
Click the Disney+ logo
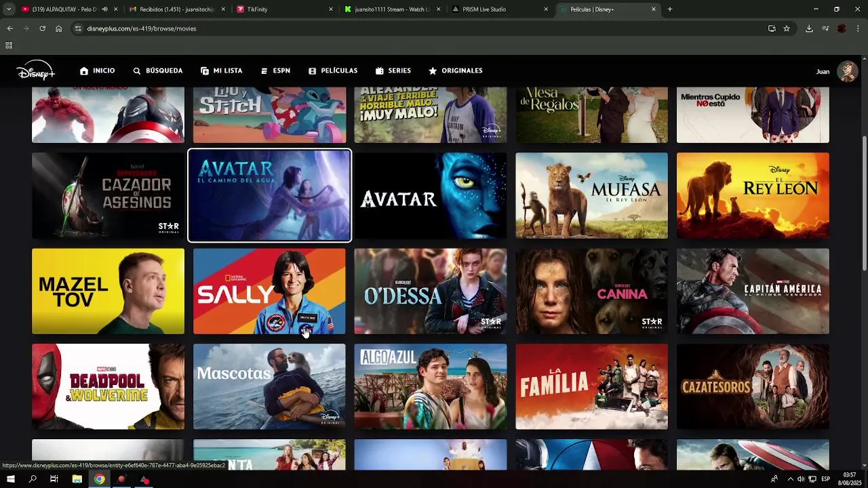click(35, 70)
